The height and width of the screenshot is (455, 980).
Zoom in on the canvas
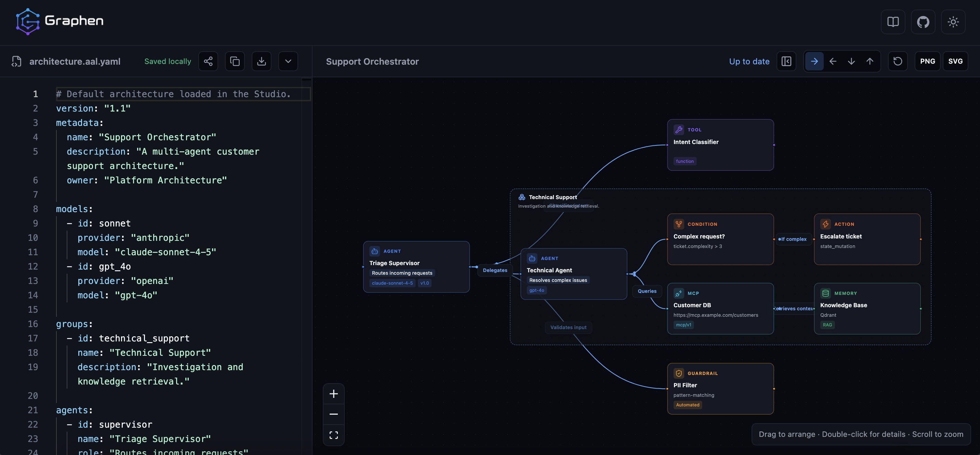pos(334,394)
